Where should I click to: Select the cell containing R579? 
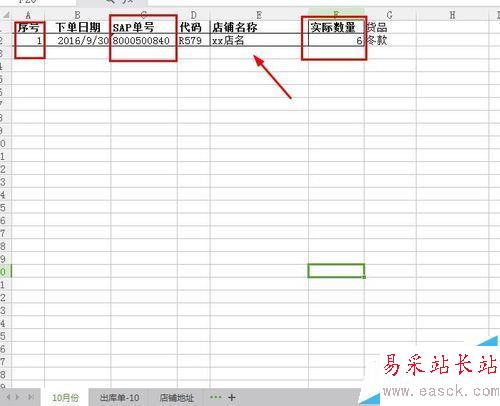194,40
